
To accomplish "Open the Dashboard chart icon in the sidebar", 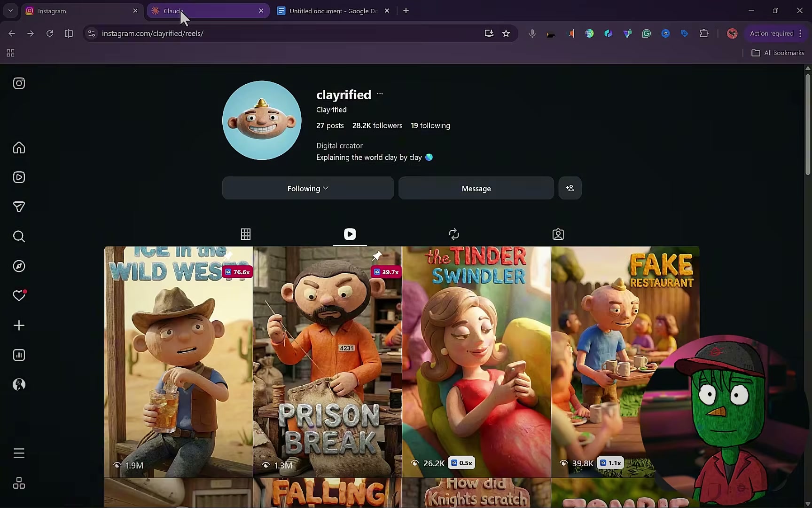I will click(x=19, y=355).
